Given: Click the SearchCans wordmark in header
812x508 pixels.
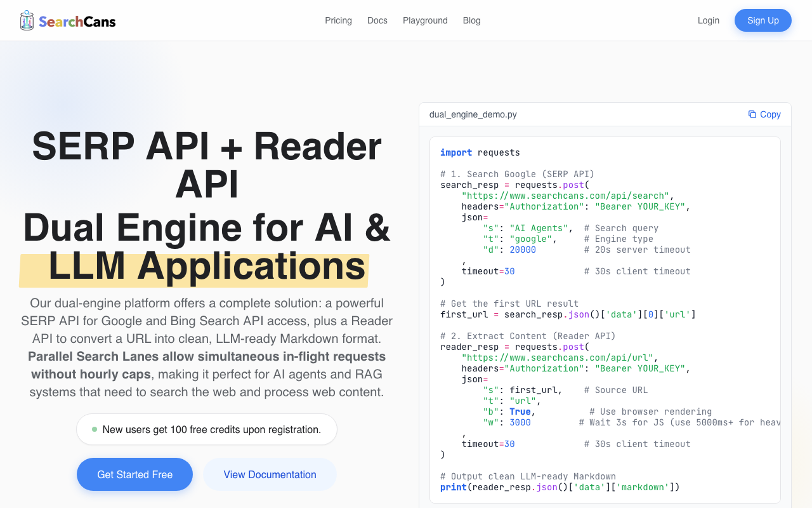Looking at the screenshot, I should click(77, 22).
